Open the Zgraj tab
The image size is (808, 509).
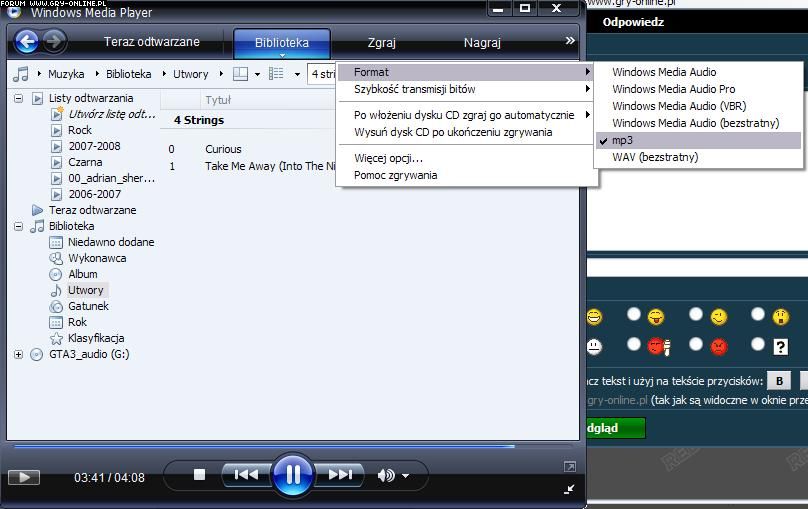point(382,43)
